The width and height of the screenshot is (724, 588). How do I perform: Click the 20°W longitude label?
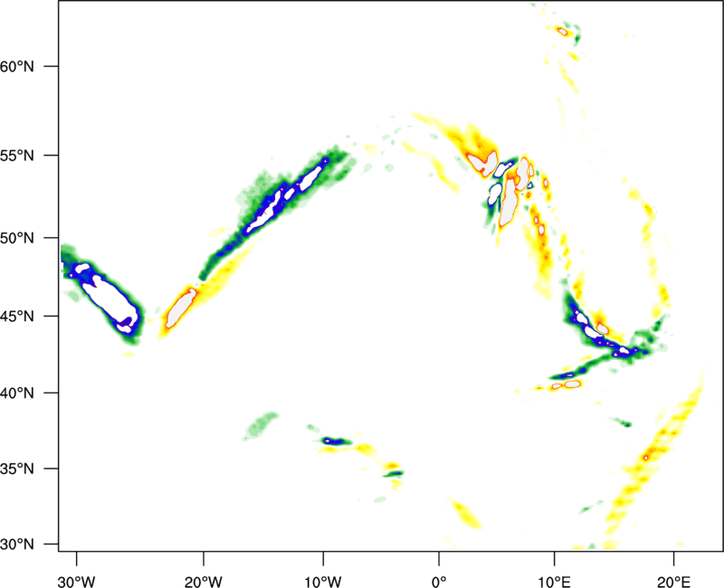(x=204, y=582)
